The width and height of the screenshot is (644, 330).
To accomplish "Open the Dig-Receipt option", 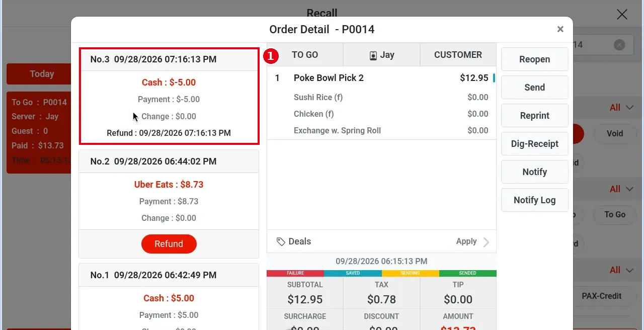I will pyautogui.click(x=534, y=144).
